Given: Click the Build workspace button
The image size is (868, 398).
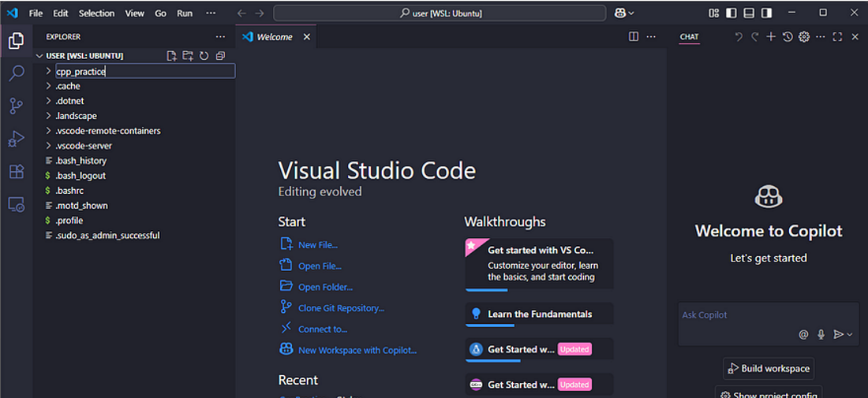Looking at the screenshot, I should click(x=769, y=369).
